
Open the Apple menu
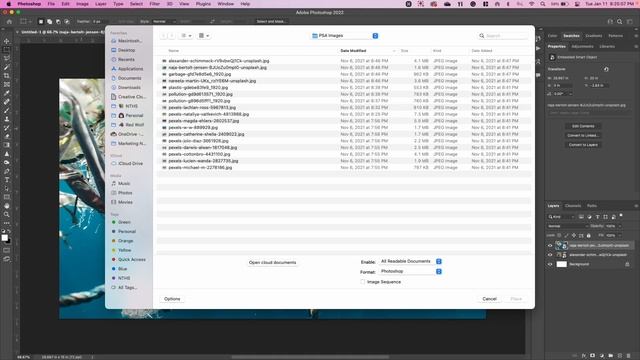[x=8, y=4]
